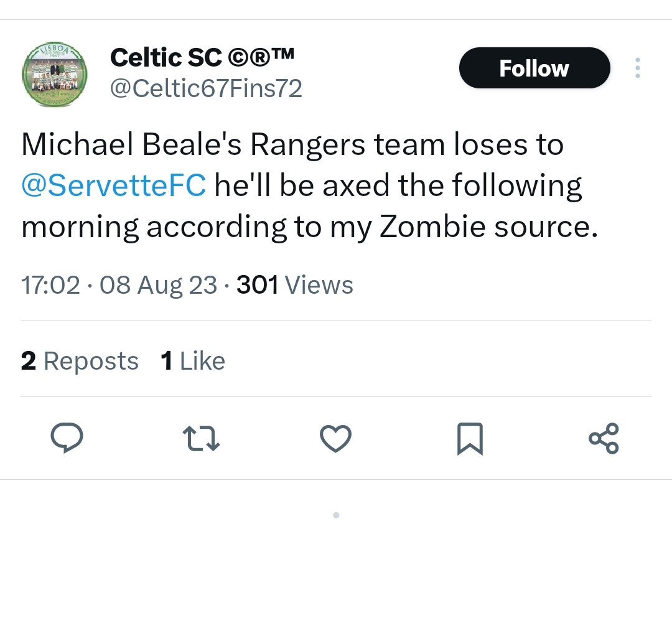Open the share icon options
This screenshot has width=672, height=618.
point(604,438)
